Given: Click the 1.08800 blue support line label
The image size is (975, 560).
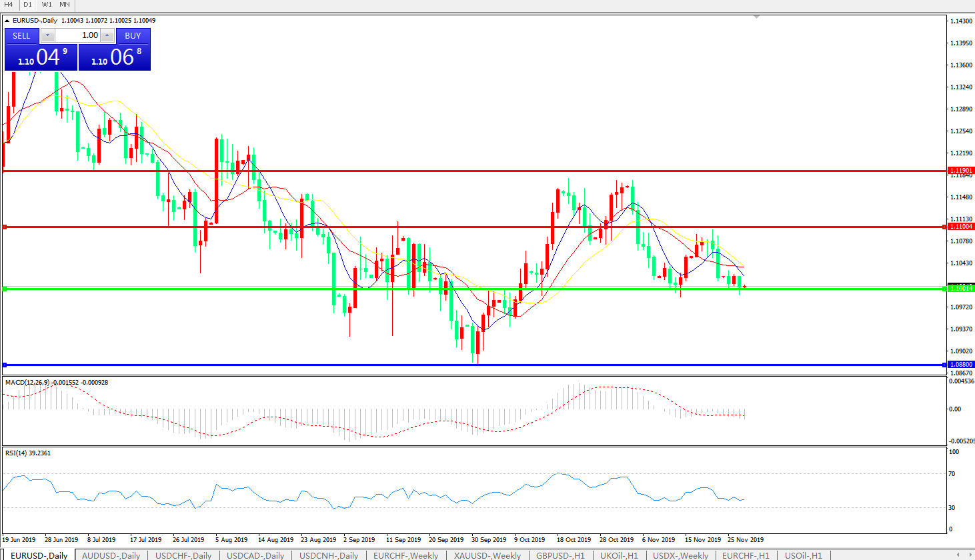Looking at the screenshot, I should 961,365.
